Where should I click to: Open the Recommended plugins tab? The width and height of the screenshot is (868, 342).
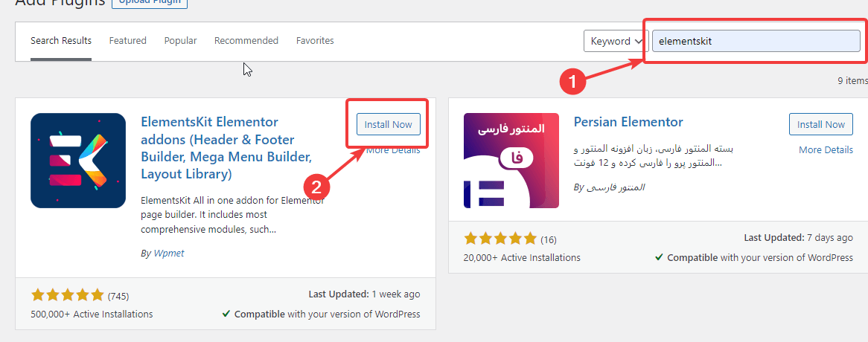[246, 41]
